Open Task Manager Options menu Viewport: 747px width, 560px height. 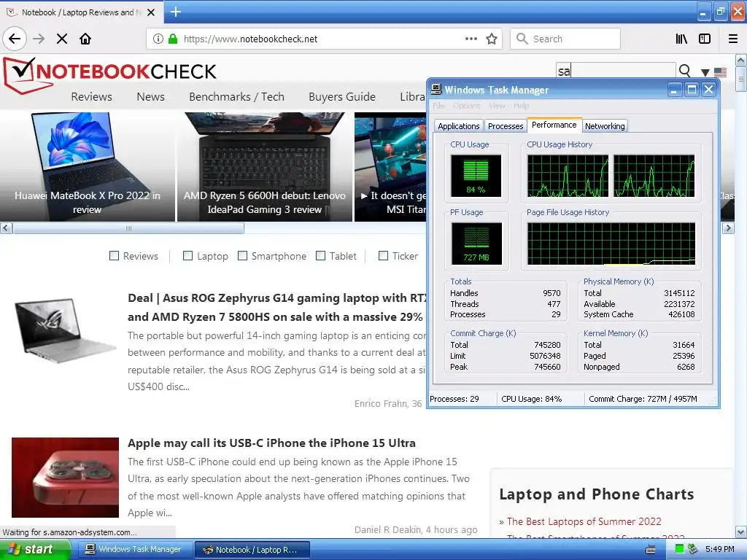466,106
